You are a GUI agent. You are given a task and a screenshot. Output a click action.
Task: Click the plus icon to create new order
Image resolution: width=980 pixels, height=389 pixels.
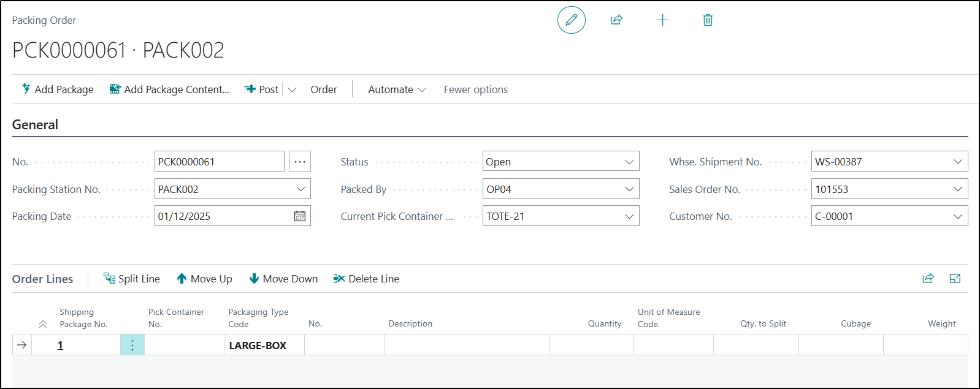662,20
